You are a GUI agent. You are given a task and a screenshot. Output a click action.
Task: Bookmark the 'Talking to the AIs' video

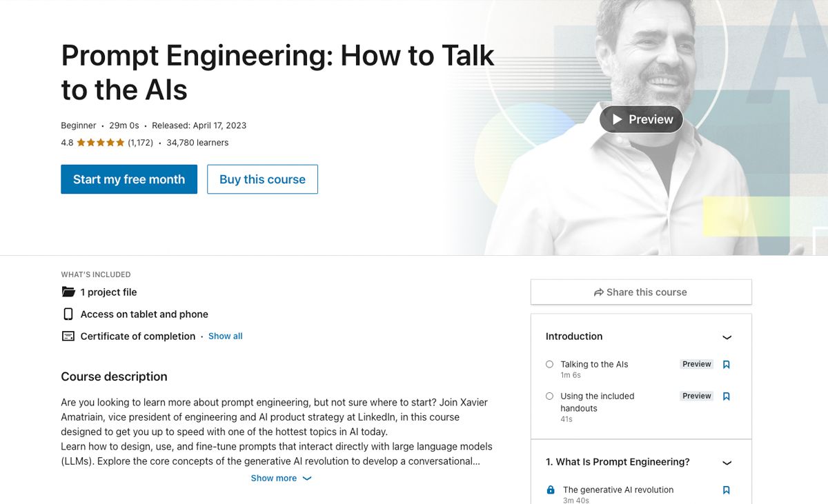[x=726, y=365]
